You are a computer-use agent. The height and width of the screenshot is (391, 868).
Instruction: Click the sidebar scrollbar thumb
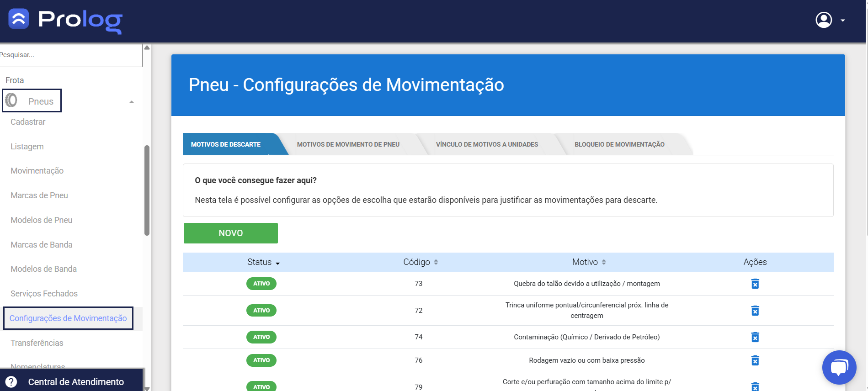[x=147, y=190]
